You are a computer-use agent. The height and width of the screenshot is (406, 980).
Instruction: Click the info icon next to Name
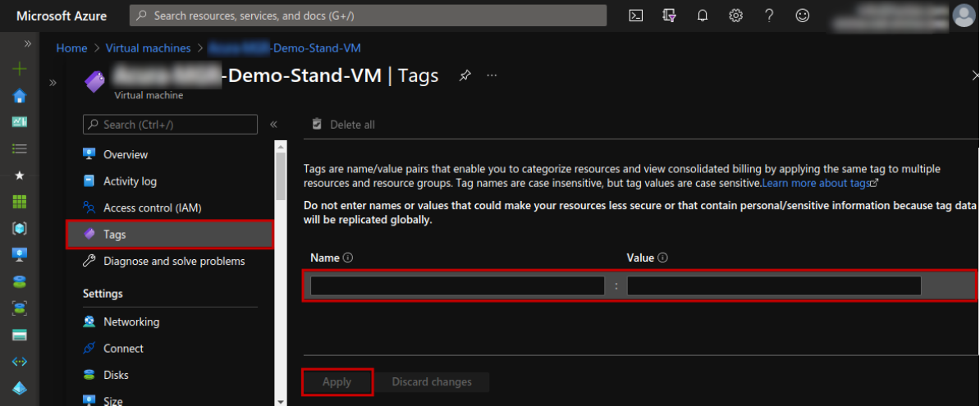[x=348, y=258]
